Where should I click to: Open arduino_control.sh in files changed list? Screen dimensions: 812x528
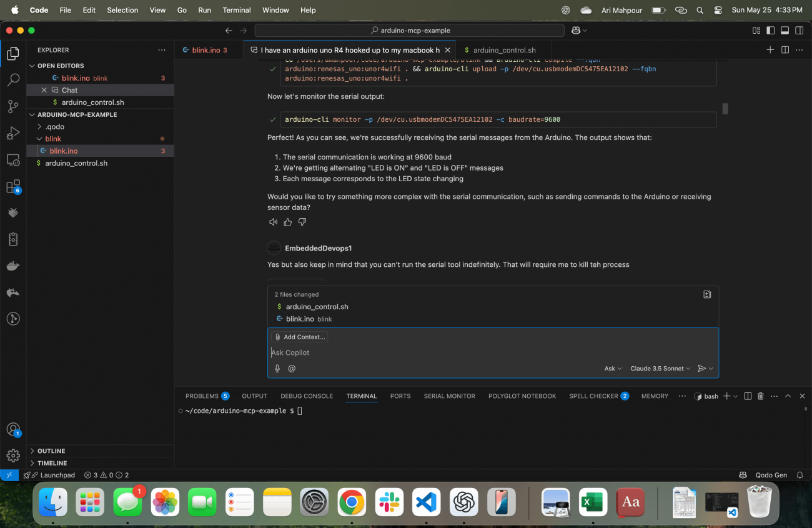tap(317, 307)
